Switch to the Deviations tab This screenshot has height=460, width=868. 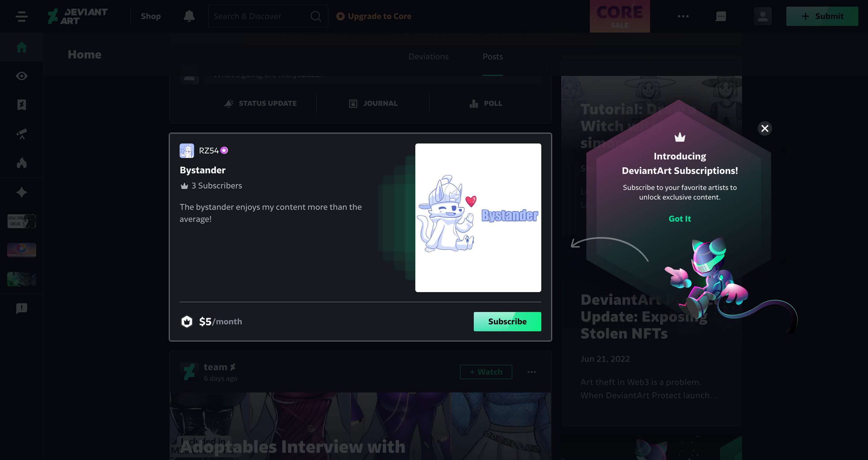point(428,57)
